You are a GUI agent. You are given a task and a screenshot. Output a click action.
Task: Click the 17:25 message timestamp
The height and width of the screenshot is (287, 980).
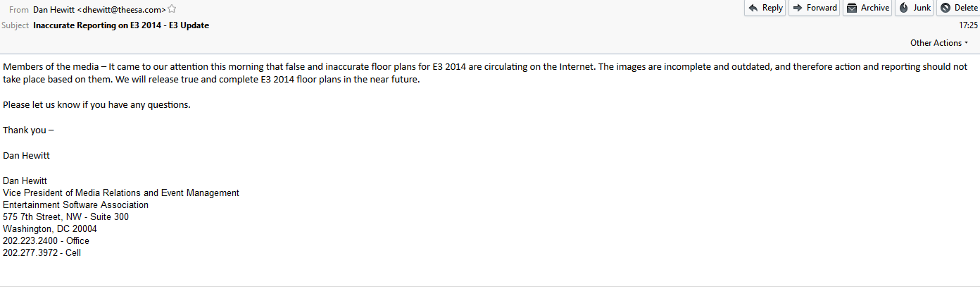click(968, 25)
